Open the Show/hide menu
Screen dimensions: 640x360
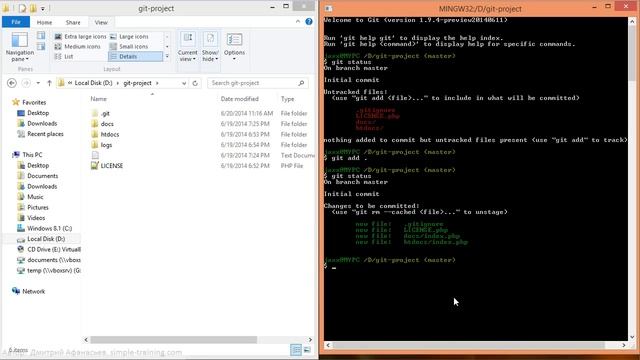pyautogui.click(x=210, y=47)
